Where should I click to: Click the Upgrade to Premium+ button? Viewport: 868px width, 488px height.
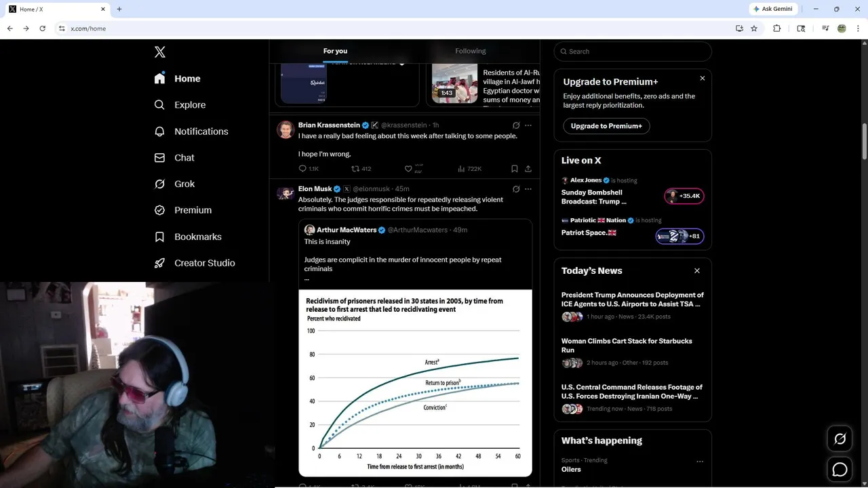click(x=606, y=126)
